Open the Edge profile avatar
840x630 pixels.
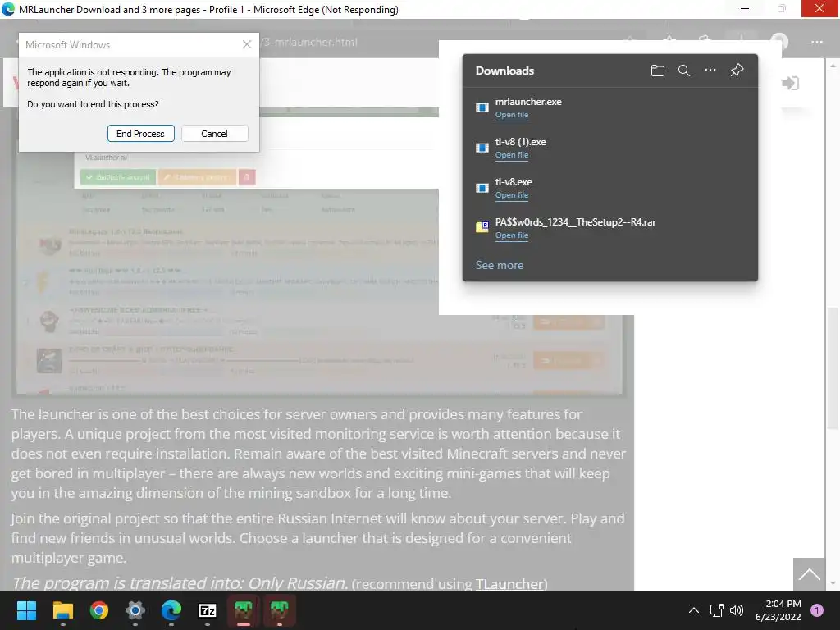[779, 42]
